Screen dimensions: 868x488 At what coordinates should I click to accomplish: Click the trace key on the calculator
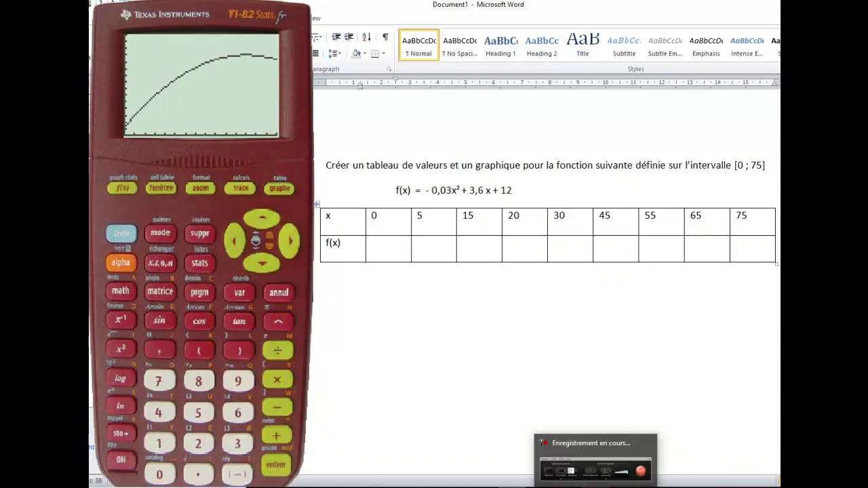pos(241,188)
